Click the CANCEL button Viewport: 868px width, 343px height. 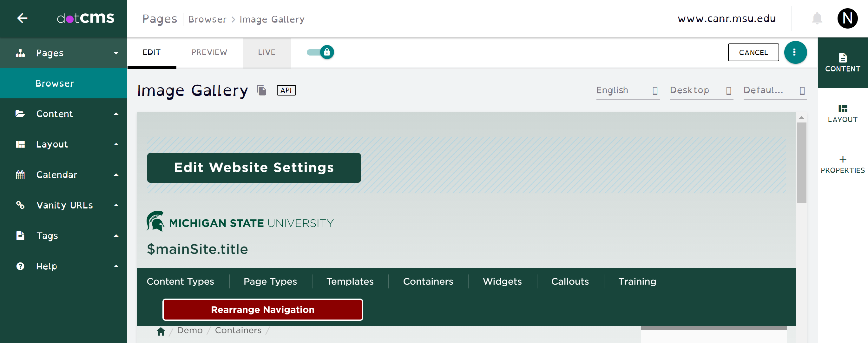point(754,52)
